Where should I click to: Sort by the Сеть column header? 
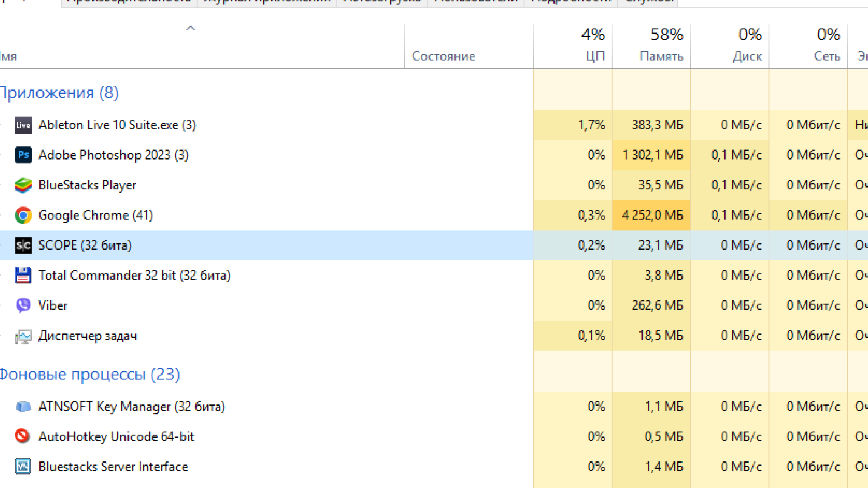point(808,46)
